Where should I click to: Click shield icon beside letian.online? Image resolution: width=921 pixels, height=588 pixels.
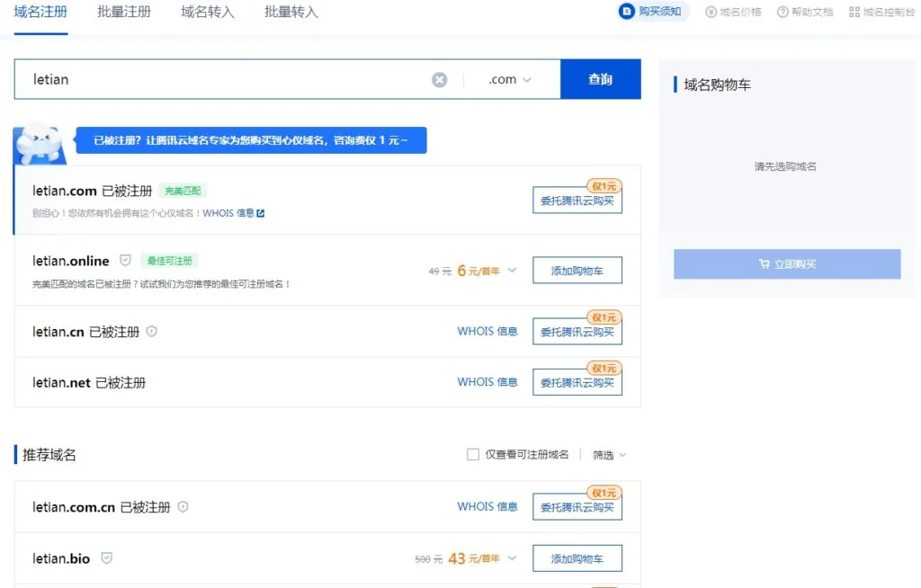click(x=125, y=260)
